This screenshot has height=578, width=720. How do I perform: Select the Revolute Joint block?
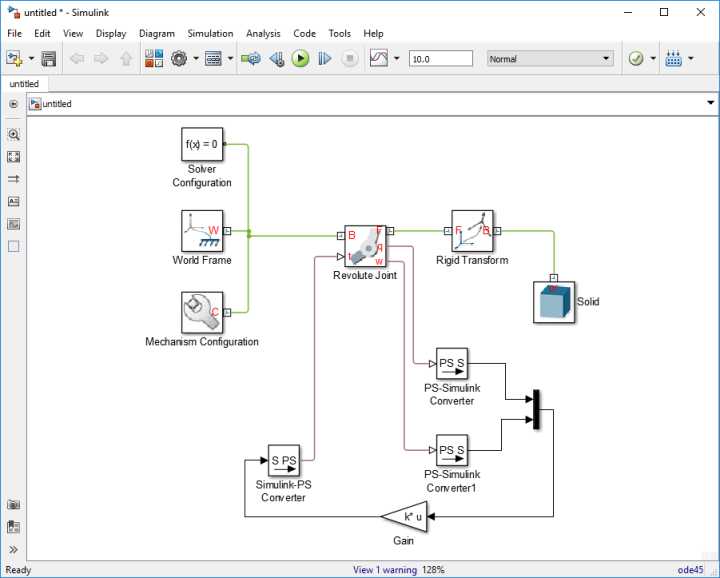click(x=365, y=246)
